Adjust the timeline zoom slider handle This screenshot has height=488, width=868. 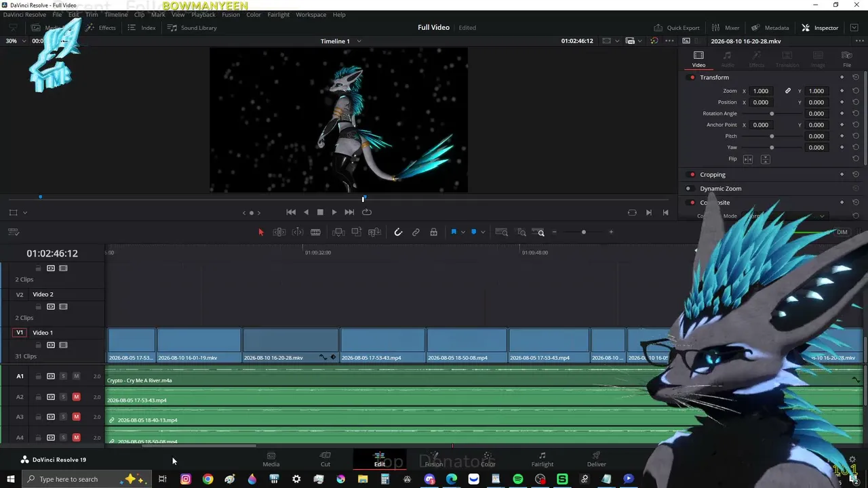[583, 232]
